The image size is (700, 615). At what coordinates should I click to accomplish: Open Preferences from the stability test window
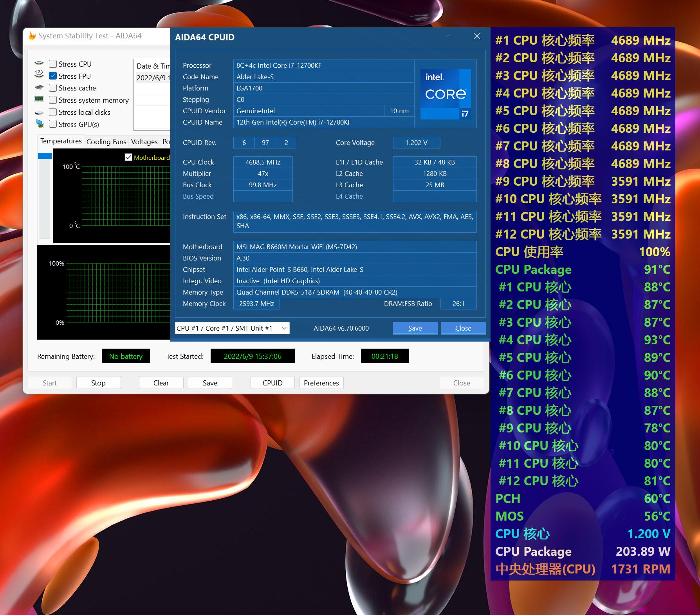[321, 383]
